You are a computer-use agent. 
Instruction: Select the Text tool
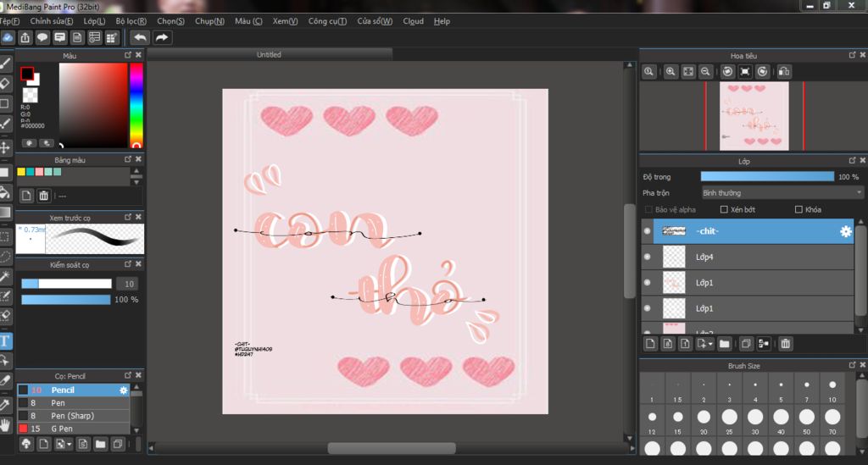coord(5,340)
